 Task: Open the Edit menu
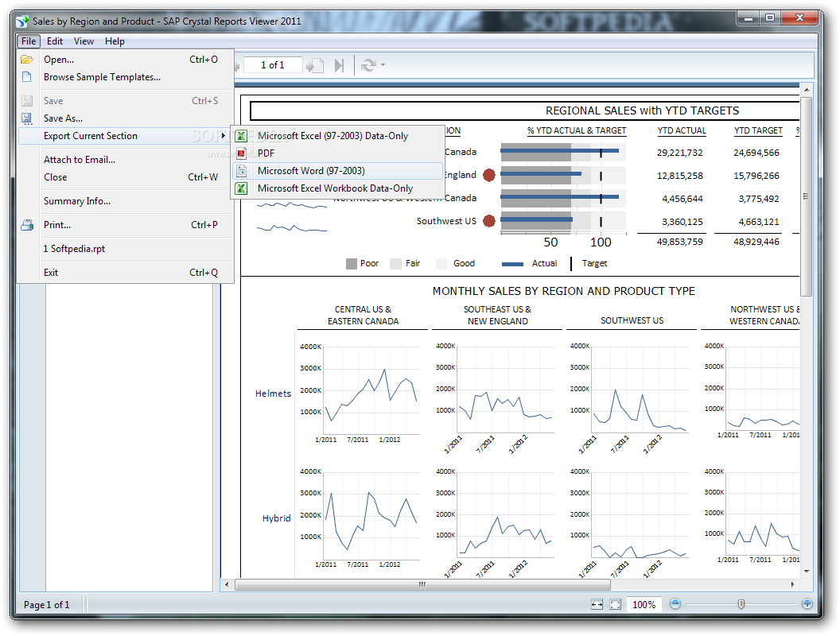(55, 41)
